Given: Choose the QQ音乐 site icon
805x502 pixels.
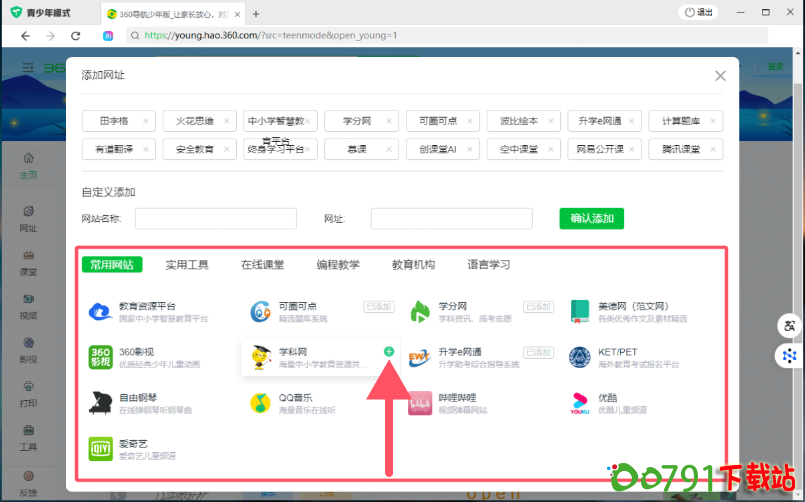Looking at the screenshot, I should point(261,402).
